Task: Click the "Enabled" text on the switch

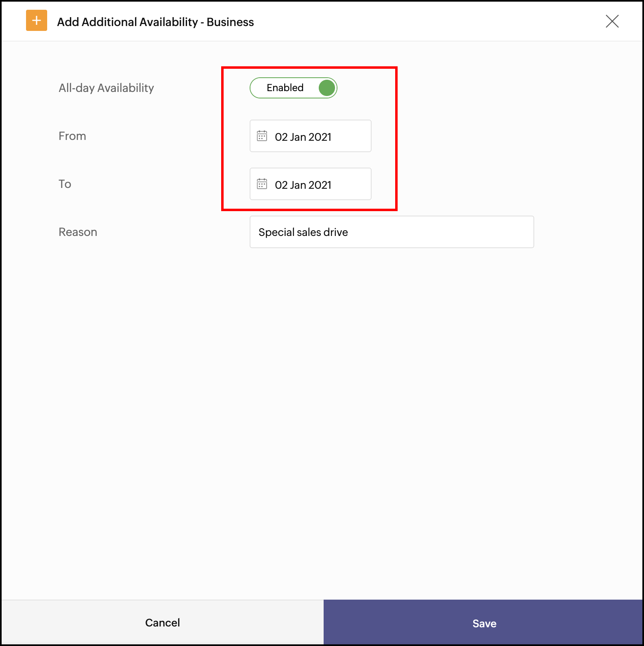Action: pos(285,88)
